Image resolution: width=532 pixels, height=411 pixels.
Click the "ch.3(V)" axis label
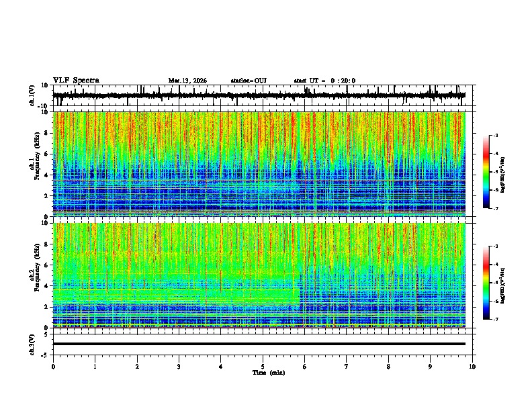(x=32, y=345)
